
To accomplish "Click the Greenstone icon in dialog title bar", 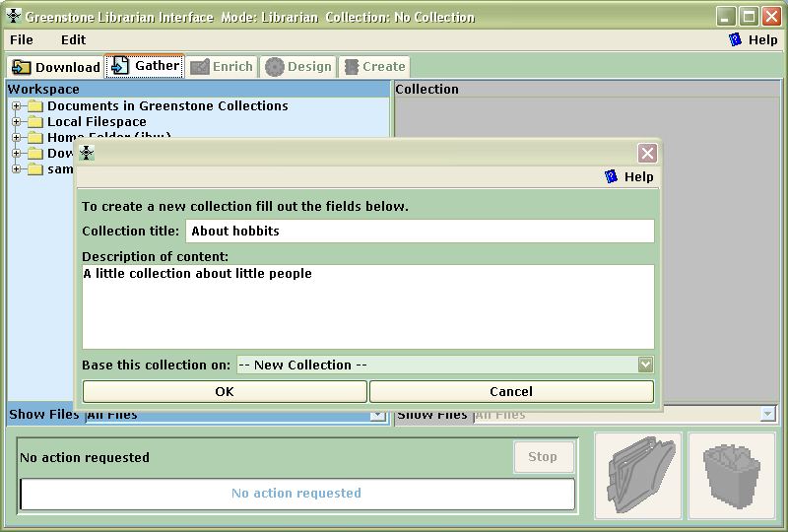I will (x=87, y=153).
